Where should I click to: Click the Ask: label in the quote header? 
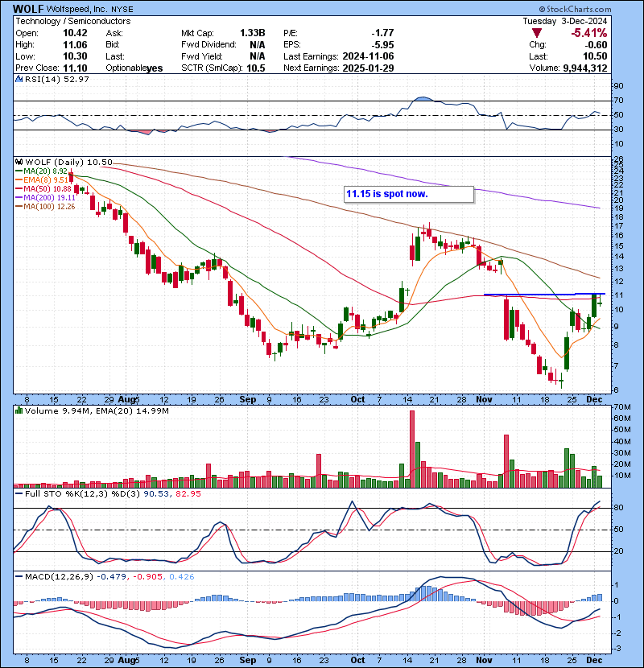tap(114, 33)
